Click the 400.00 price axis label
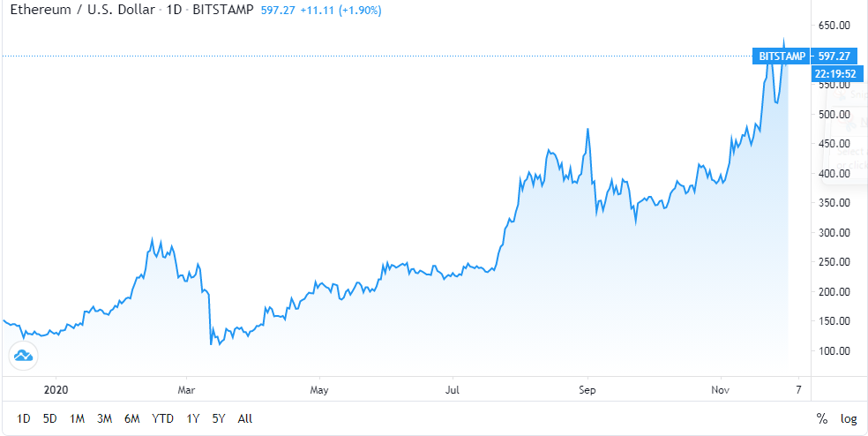868x436 pixels. [x=834, y=173]
